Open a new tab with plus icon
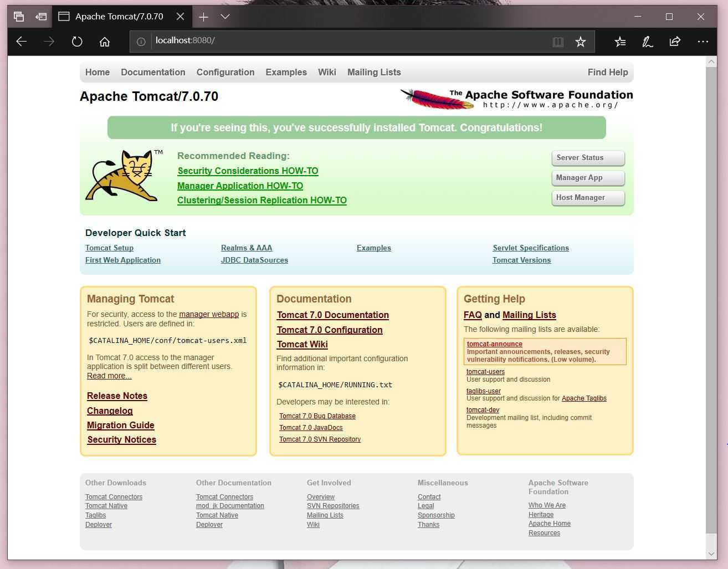Screen dimensions: 728x569 coord(203,17)
